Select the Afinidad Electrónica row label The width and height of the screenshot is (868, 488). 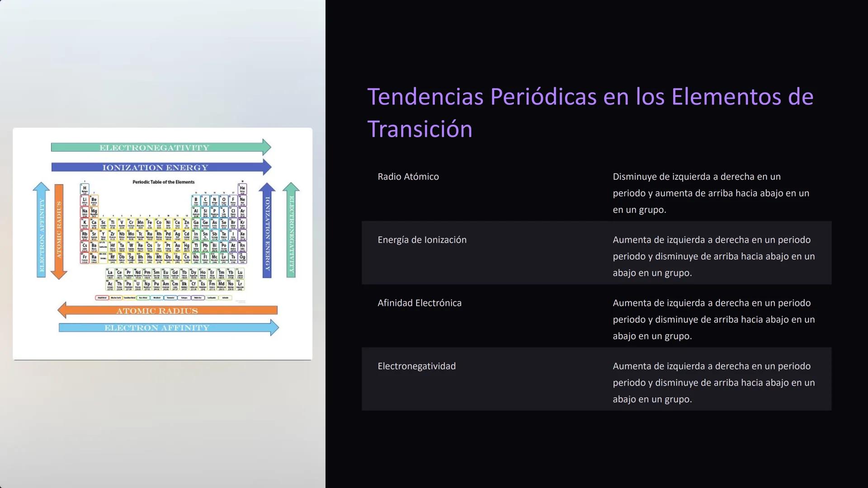point(420,303)
